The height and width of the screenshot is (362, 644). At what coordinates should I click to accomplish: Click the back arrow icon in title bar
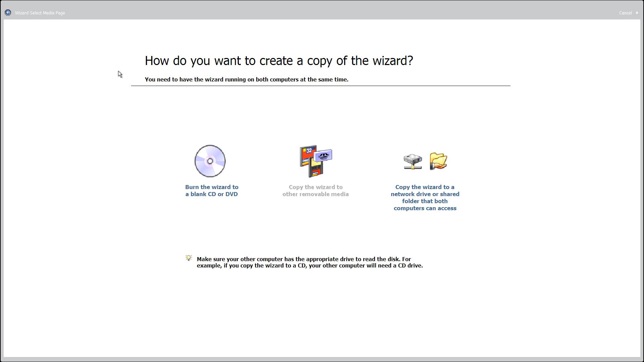coord(8,13)
